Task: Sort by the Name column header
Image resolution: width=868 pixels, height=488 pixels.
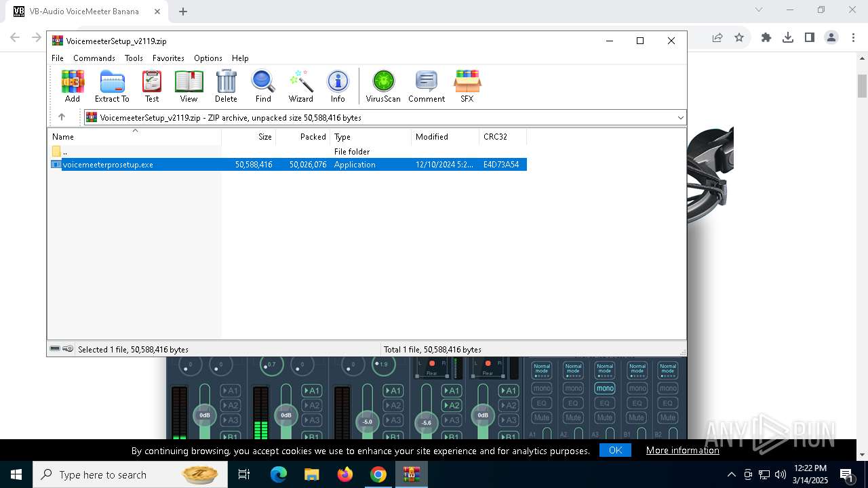Action: 134,137
